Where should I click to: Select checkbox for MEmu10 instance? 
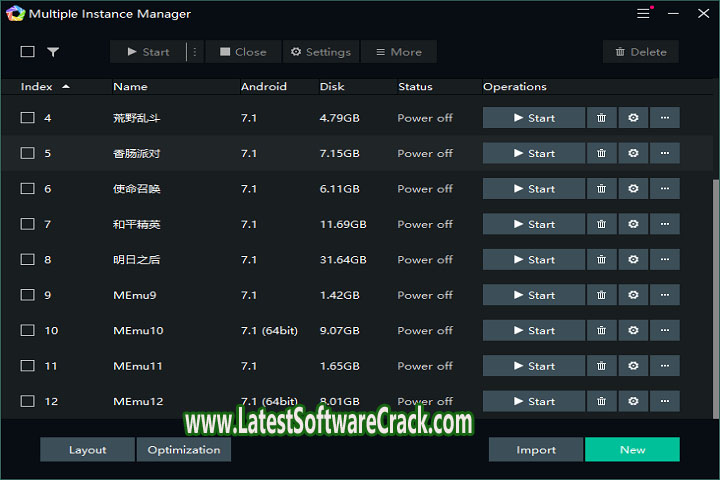point(28,331)
